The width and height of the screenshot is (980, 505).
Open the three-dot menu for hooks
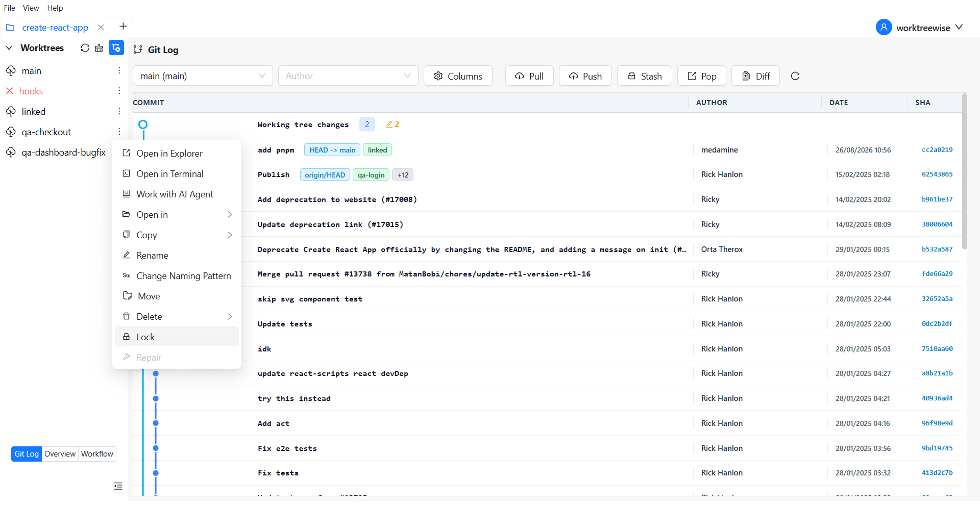[119, 91]
